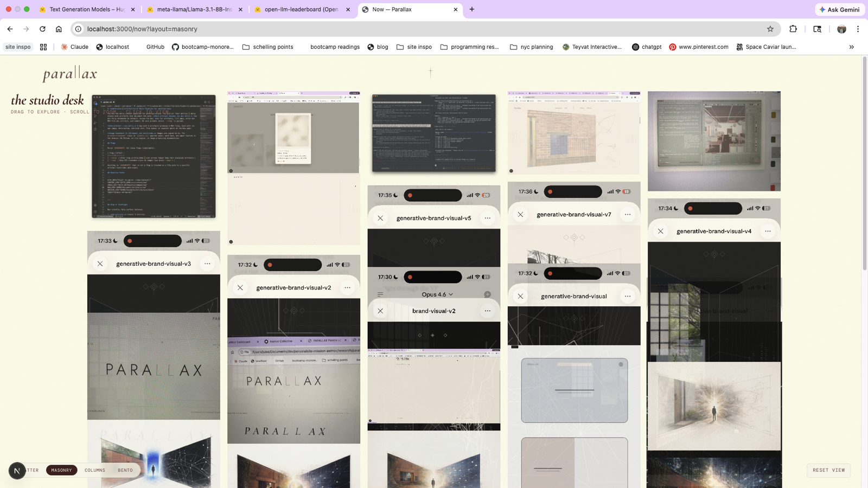The height and width of the screenshot is (488, 868).
Task: Click the Reset View button
Action: click(828, 470)
